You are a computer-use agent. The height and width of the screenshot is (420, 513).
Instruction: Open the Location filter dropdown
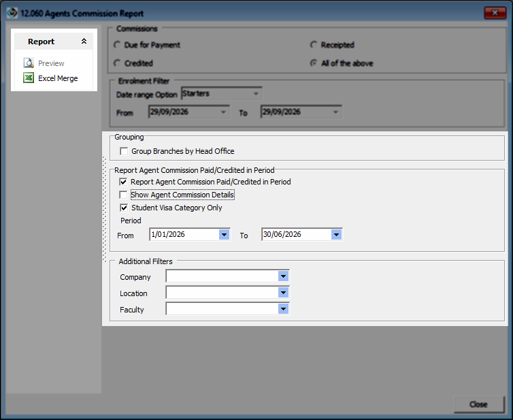click(283, 292)
